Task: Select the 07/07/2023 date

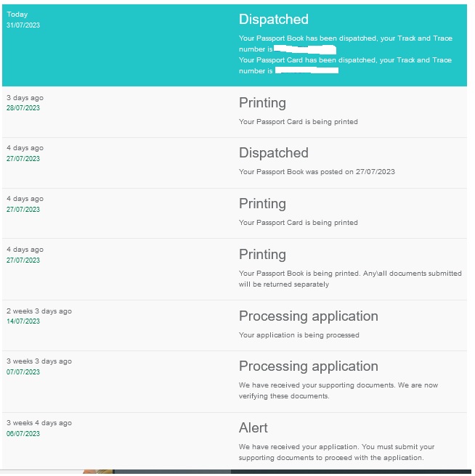Action: [23, 372]
